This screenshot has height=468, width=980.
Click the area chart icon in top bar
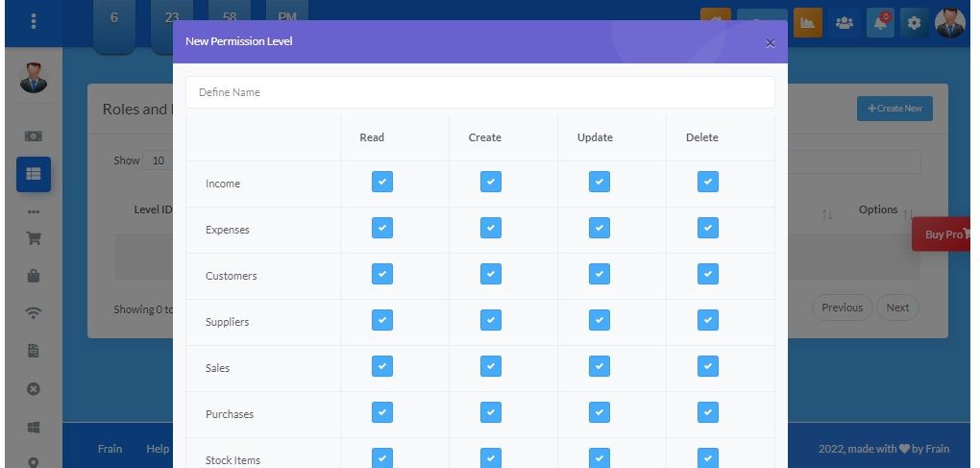tap(807, 23)
